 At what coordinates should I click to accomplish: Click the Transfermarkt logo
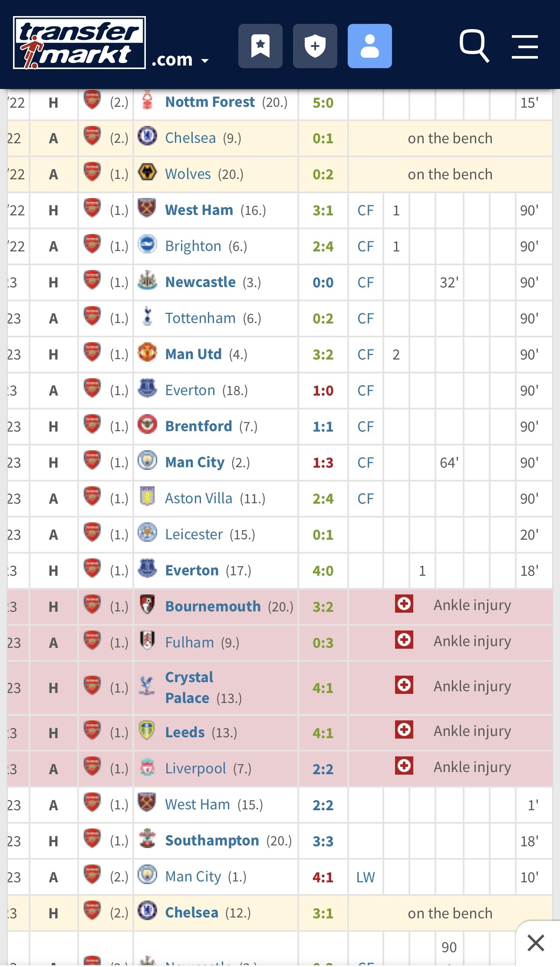tap(79, 43)
